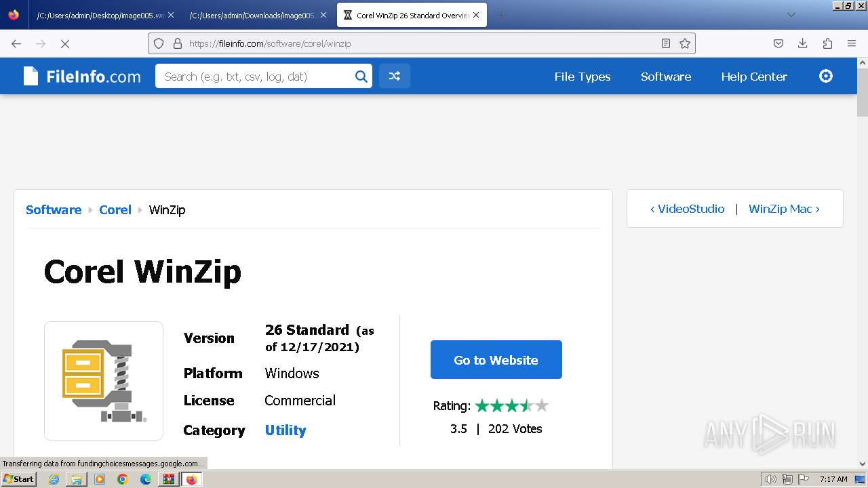Open Internet Explorer from the taskbar
This screenshot has height=488, width=868.
(54, 479)
